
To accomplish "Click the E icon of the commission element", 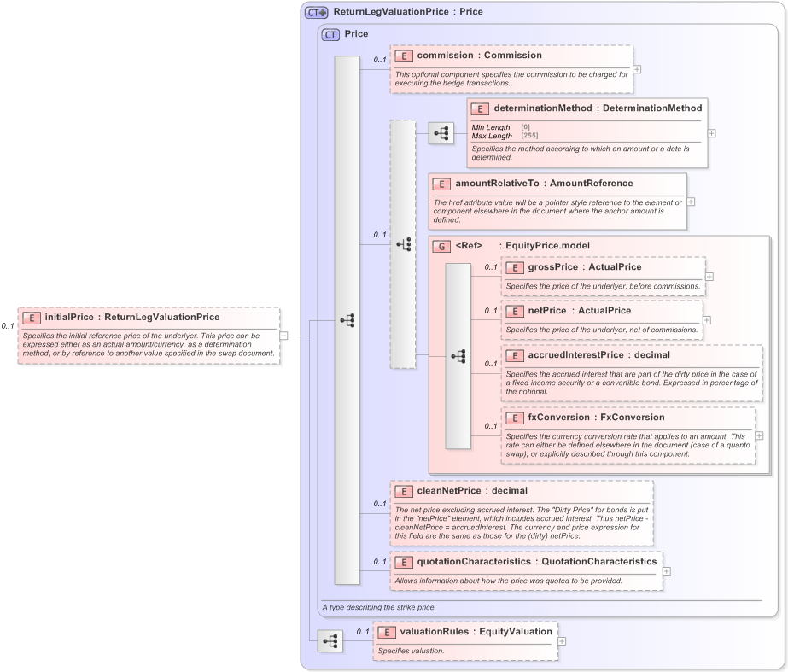I will click(404, 56).
